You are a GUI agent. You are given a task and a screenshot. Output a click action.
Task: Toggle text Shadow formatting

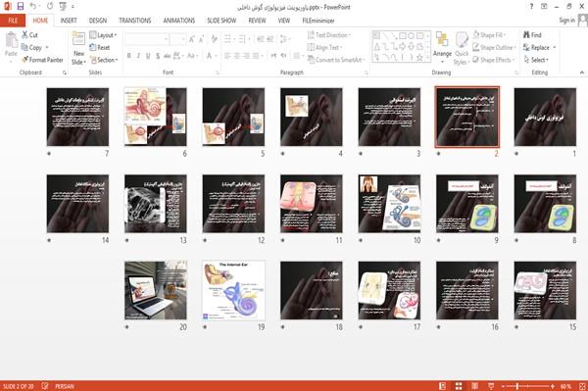coord(158,56)
